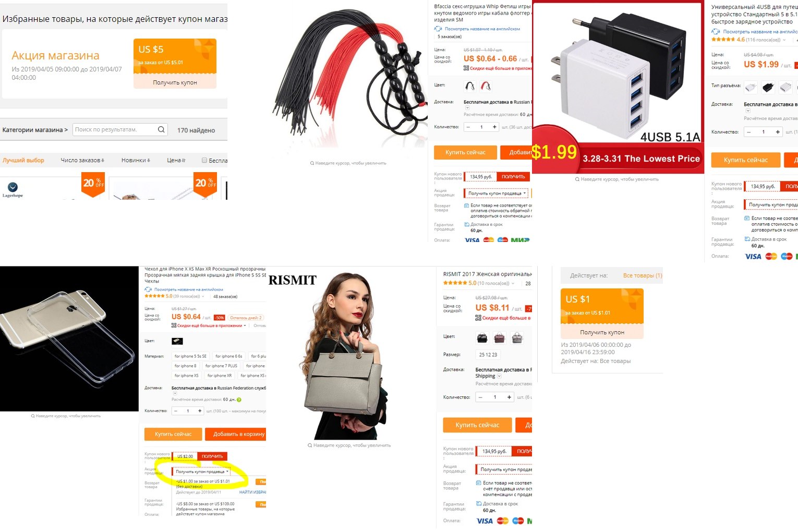Click the translate icon to view the case title in English

148,289
